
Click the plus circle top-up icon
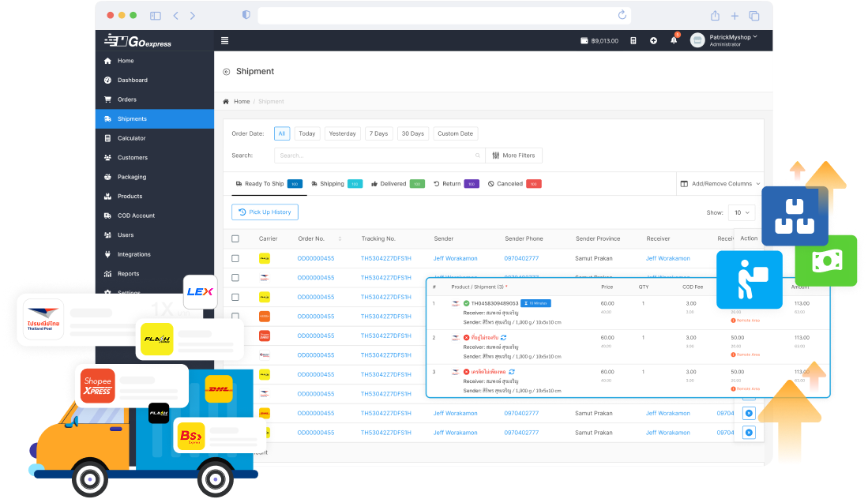[653, 40]
